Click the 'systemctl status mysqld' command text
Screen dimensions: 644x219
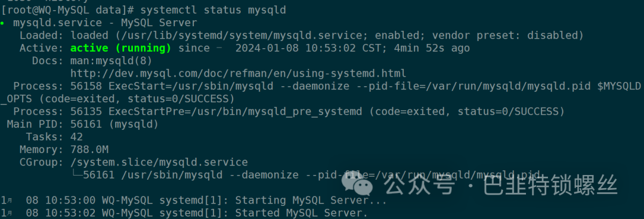pyautogui.click(x=213, y=10)
